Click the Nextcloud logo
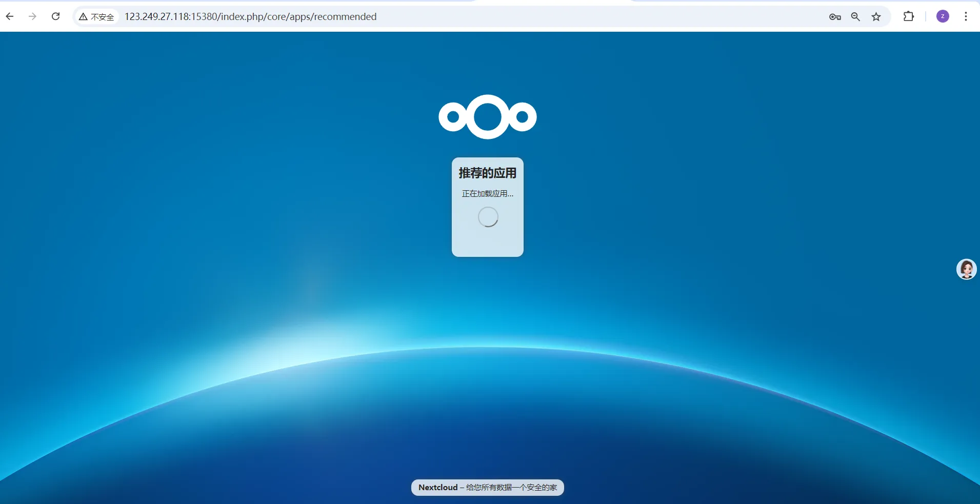 (x=488, y=117)
